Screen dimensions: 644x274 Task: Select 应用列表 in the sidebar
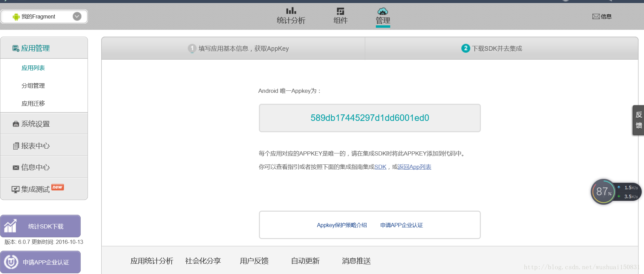tap(33, 68)
